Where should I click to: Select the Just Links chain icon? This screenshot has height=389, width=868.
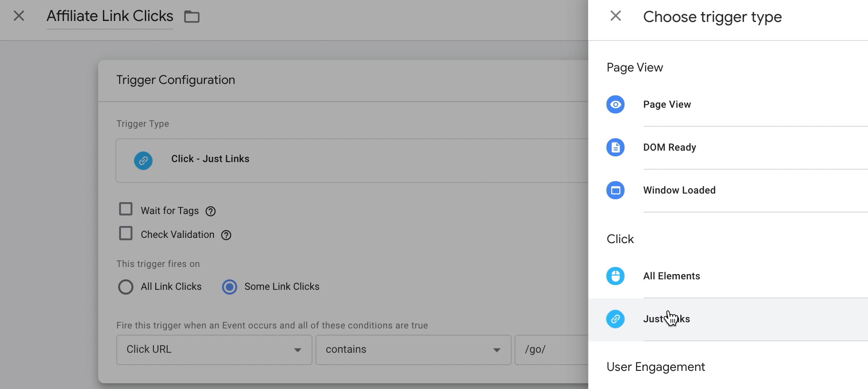click(615, 319)
